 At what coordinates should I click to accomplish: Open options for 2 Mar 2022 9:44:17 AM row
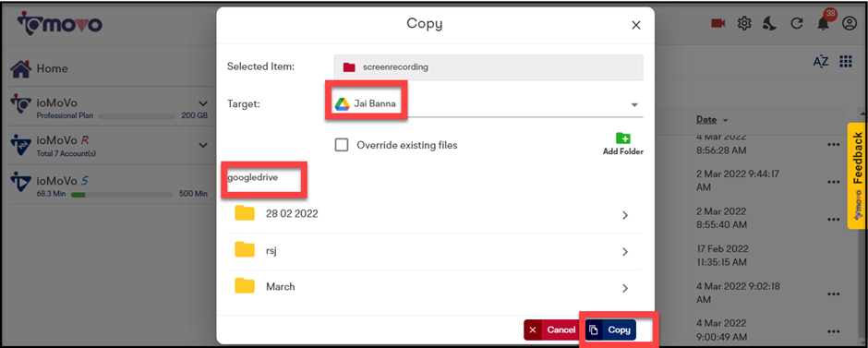(x=834, y=182)
